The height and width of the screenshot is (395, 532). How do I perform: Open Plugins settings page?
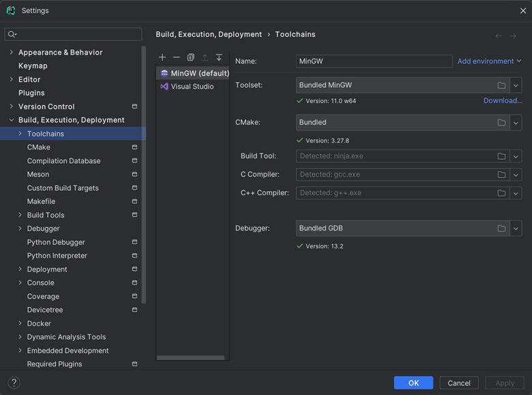coord(31,93)
